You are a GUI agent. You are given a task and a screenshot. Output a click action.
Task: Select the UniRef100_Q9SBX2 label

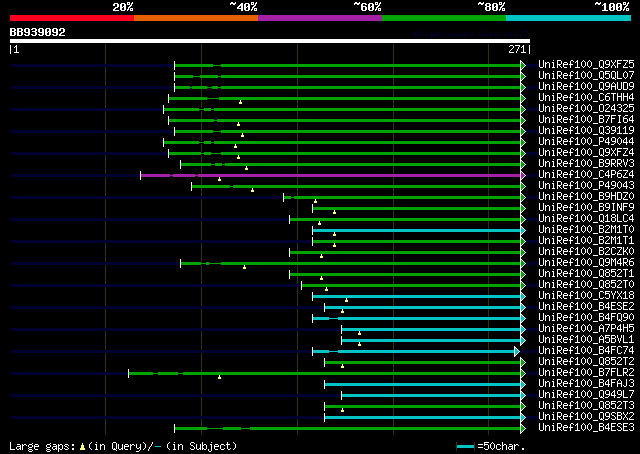pos(586,417)
